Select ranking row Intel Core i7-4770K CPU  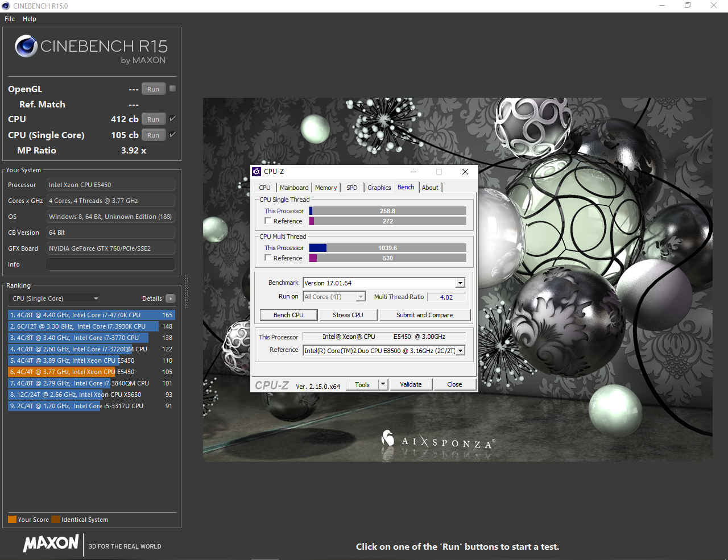pos(91,315)
